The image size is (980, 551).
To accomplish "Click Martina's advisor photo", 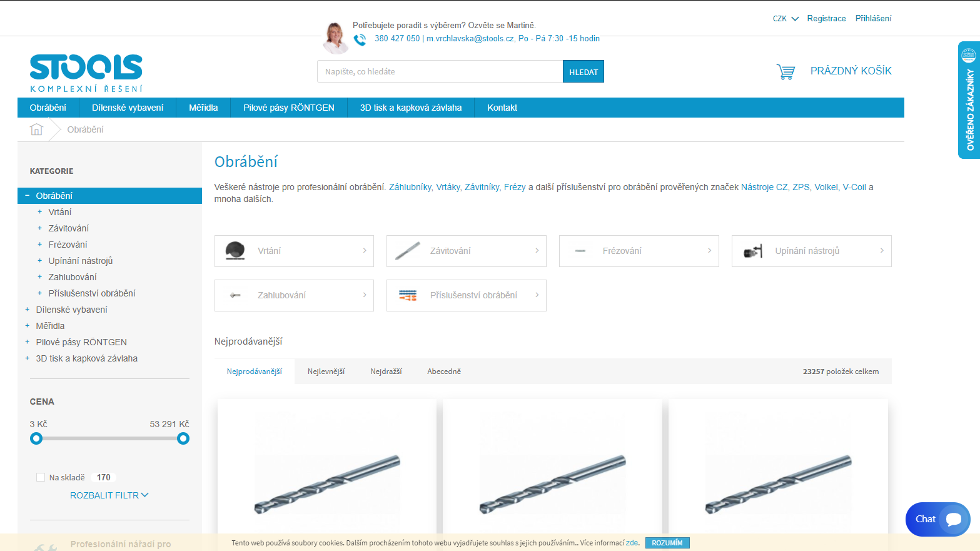I will click(336, 38).
